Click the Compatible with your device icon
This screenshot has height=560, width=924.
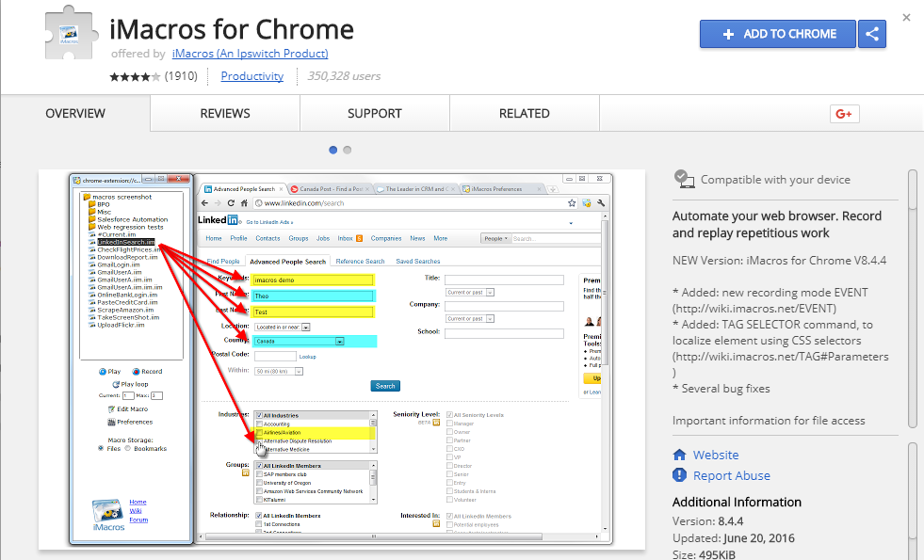(x=684, y=179)
